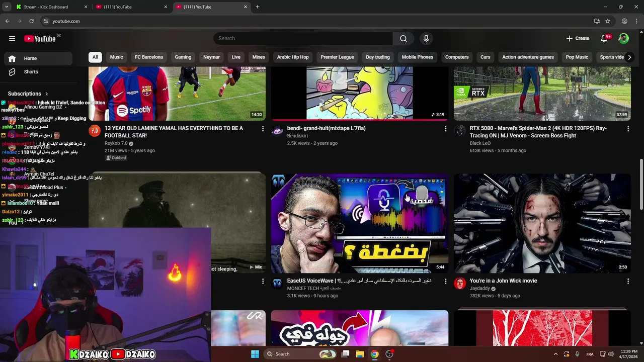
Task: Open video title 13 YEAR OLD LAMINE YAMAL
Action: [174, 132]
